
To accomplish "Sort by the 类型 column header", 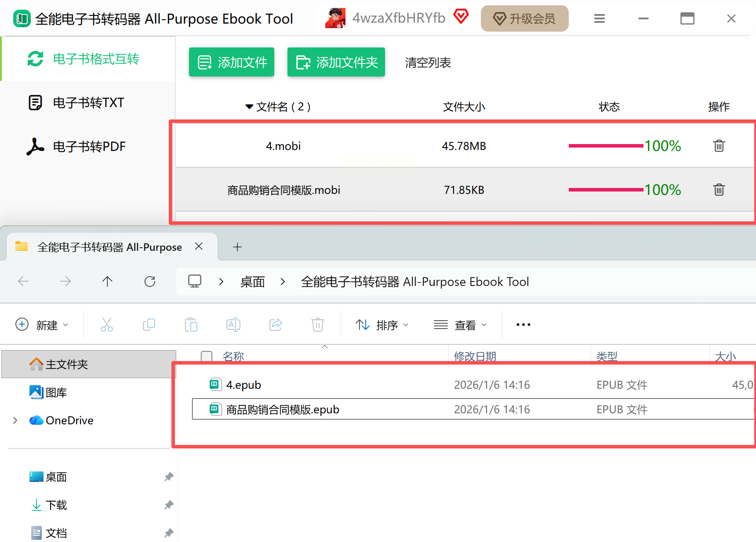I will [607, 356].
